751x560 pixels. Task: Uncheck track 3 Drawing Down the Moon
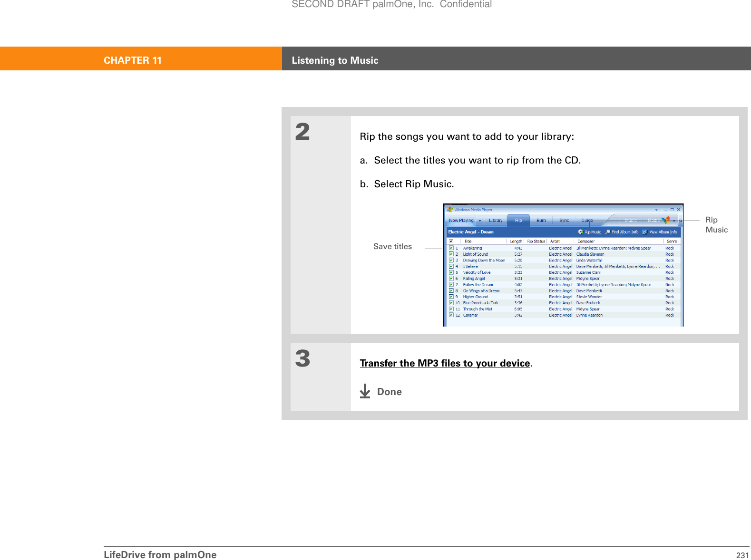[451, 260]
